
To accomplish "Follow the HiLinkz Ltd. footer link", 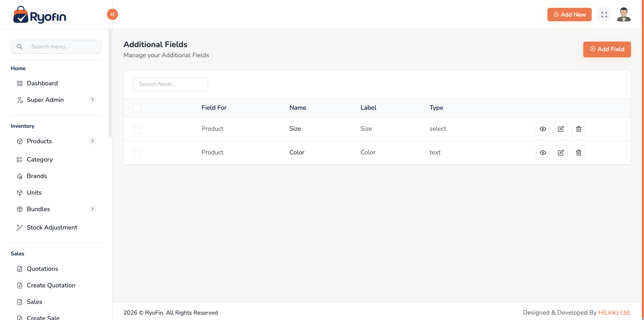I will click(x=614, y=312).
